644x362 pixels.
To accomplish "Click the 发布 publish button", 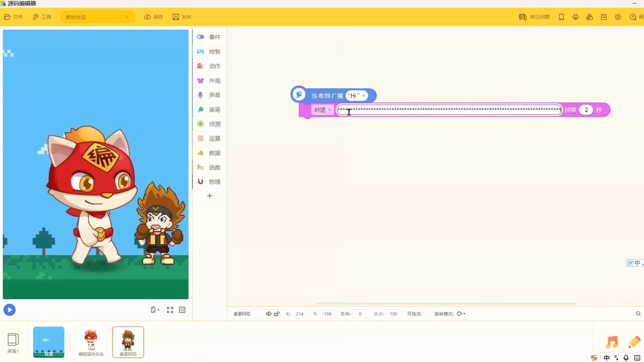I will tap(182, 17).
